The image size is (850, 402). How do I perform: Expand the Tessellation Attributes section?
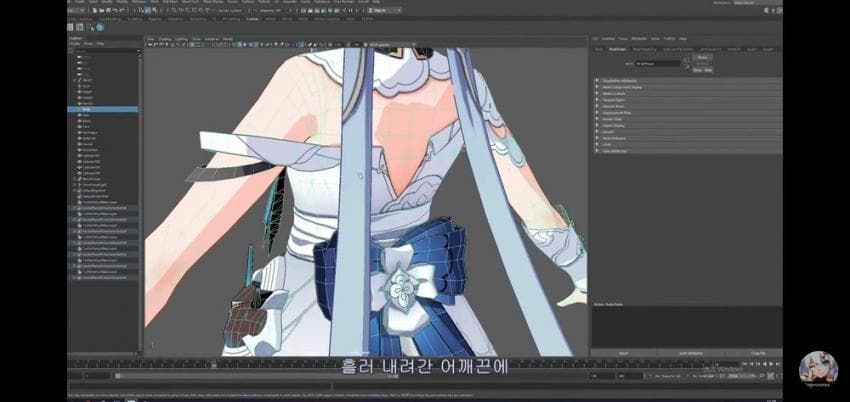point(687,81)
